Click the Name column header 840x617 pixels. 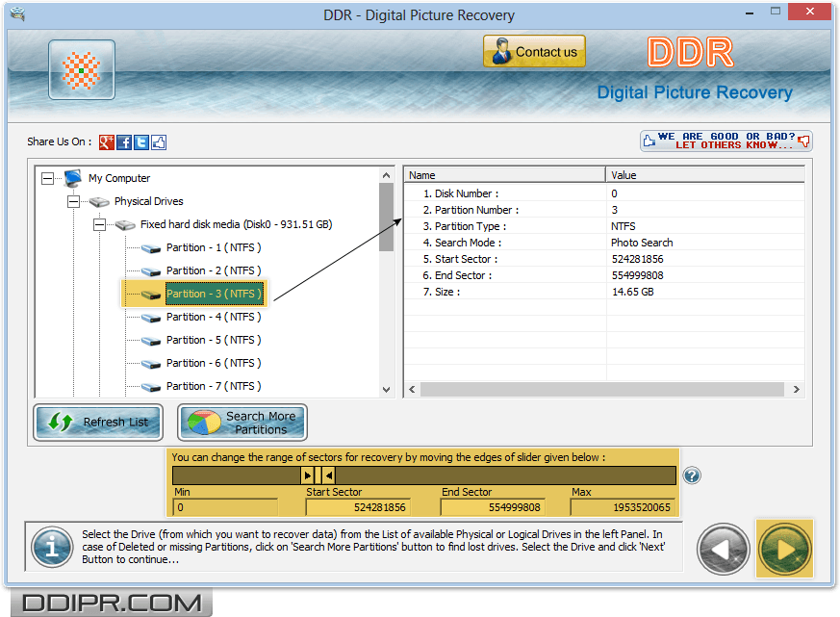coord(504,175)
